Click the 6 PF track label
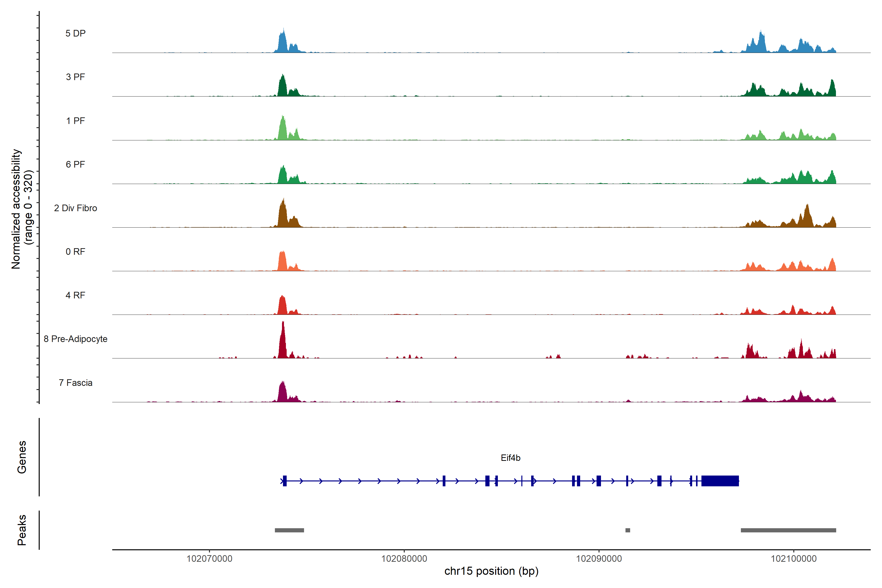Screen dimensions: 882x588 click(75, 164)
